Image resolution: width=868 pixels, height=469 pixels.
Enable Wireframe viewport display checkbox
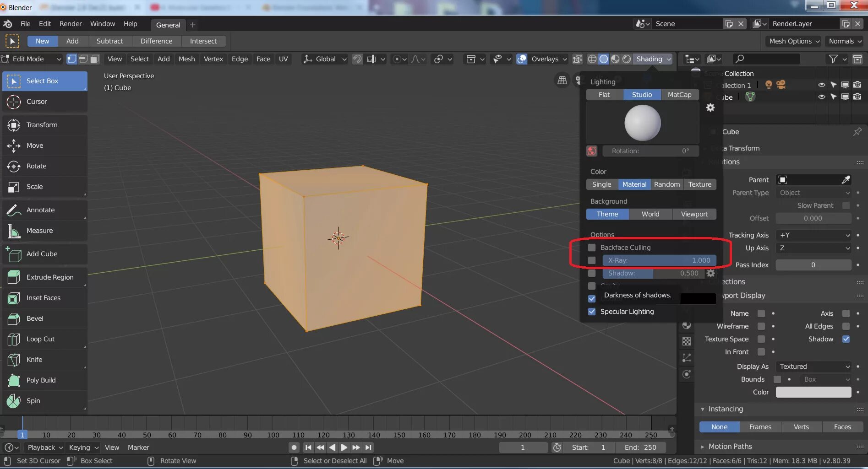(761, 326)
